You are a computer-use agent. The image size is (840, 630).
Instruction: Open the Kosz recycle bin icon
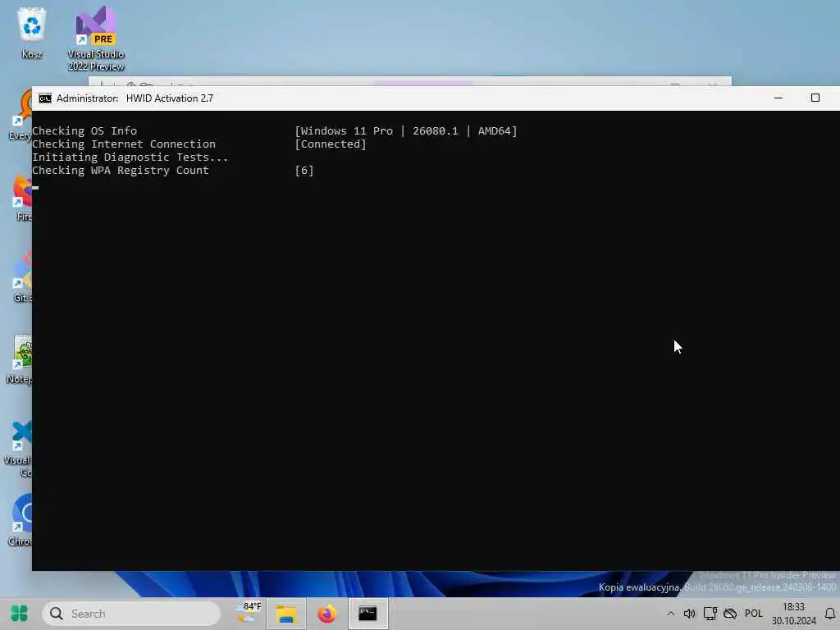click(32, 32)
